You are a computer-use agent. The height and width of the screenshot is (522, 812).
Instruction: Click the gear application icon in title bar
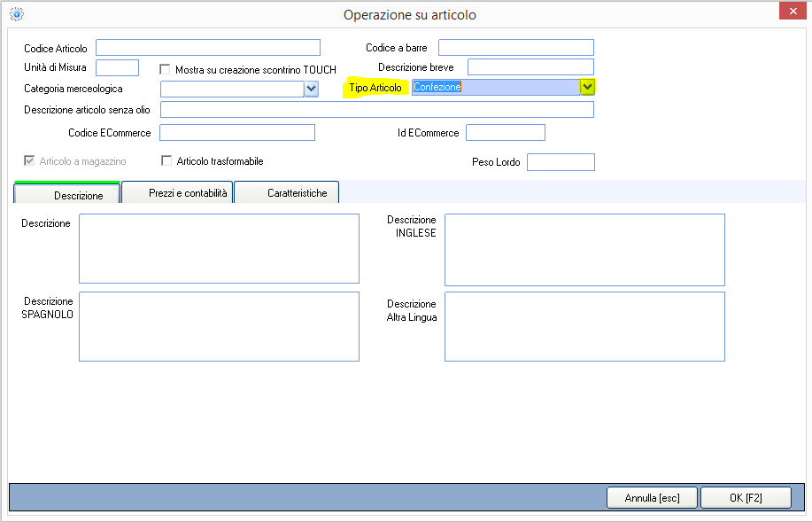[17, 14]
